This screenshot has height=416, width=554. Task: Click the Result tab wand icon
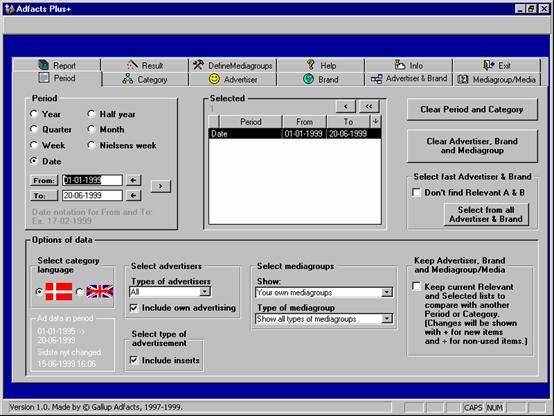[132, 65]
